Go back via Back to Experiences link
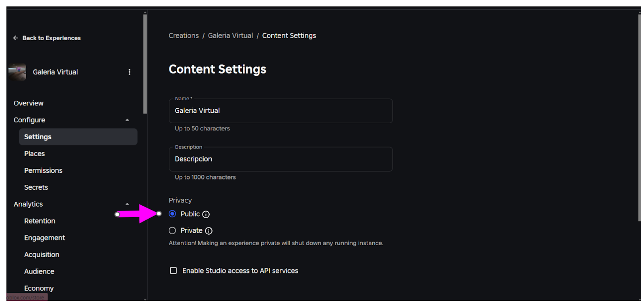Viewport: 644px width, 306px height. (x=52, y=38)
